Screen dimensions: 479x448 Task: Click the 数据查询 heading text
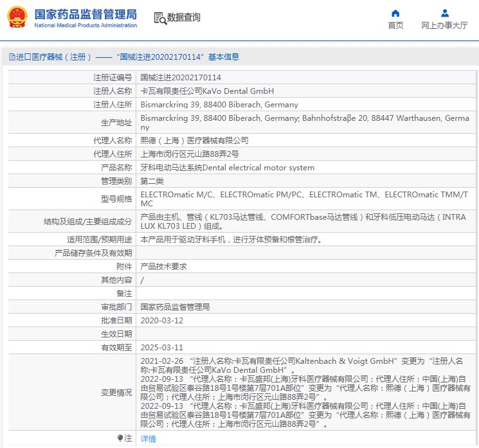[x=184, y=17]
